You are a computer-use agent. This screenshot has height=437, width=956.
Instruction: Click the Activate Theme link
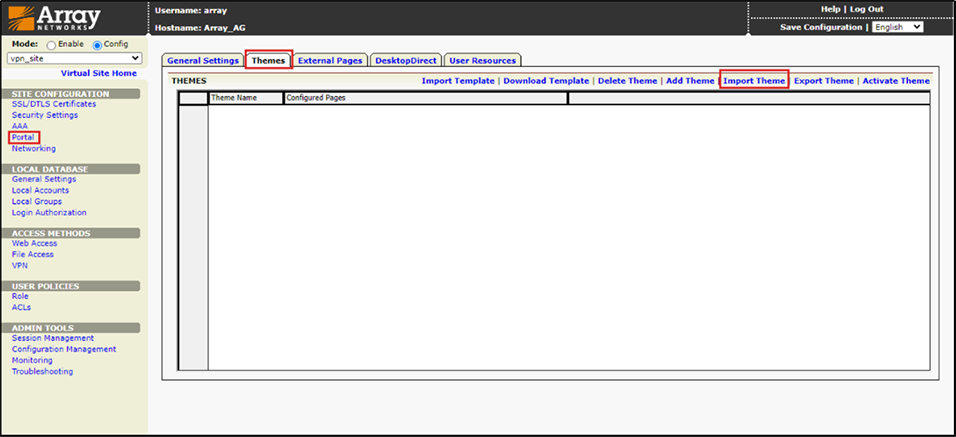[x=896, y=80]
